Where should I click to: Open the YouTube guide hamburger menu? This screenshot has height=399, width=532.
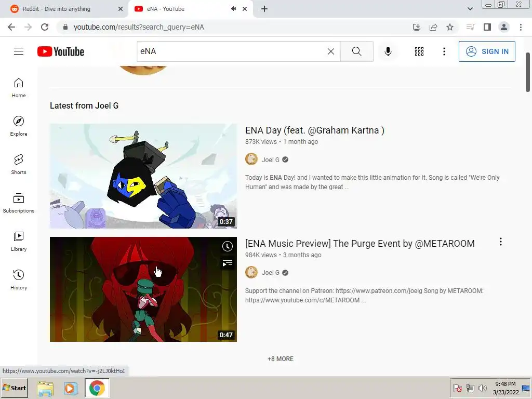(19, 51)
